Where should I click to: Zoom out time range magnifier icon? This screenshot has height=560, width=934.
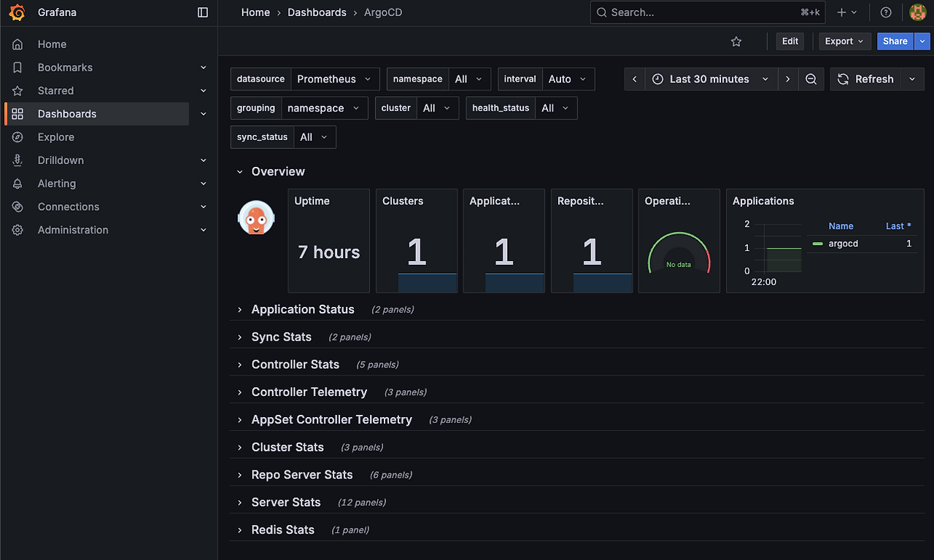pos(811,79)
